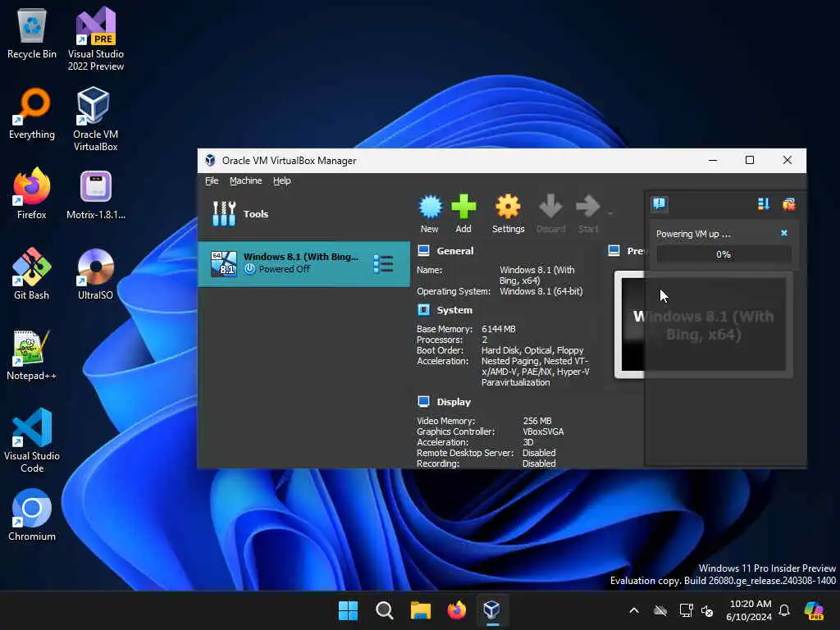Click the New virtual machine icon
Image resolution: width=840 pixels, height=630 pixels.
pyautogui.click(x=430, y=214)
